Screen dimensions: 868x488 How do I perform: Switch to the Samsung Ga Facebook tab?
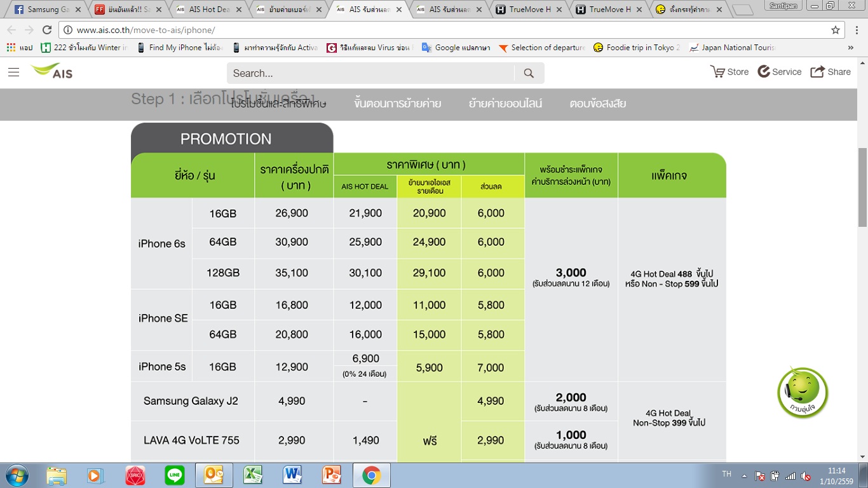click(48, 10)
